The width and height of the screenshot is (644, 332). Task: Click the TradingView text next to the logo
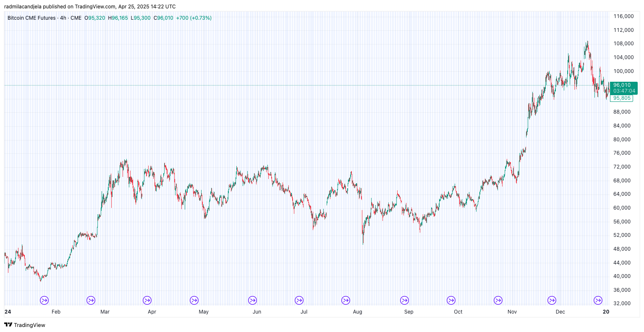coord(29,325)
